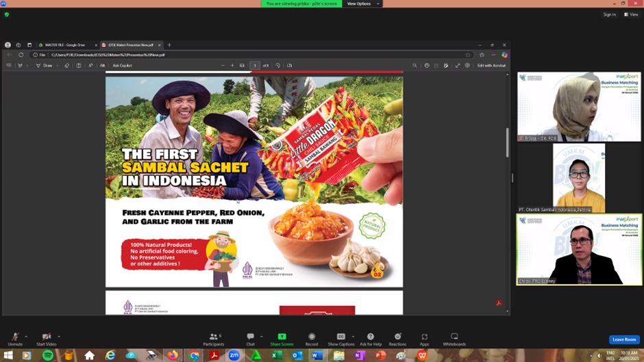Select the PDF highlight tool

tap(20, 65)
